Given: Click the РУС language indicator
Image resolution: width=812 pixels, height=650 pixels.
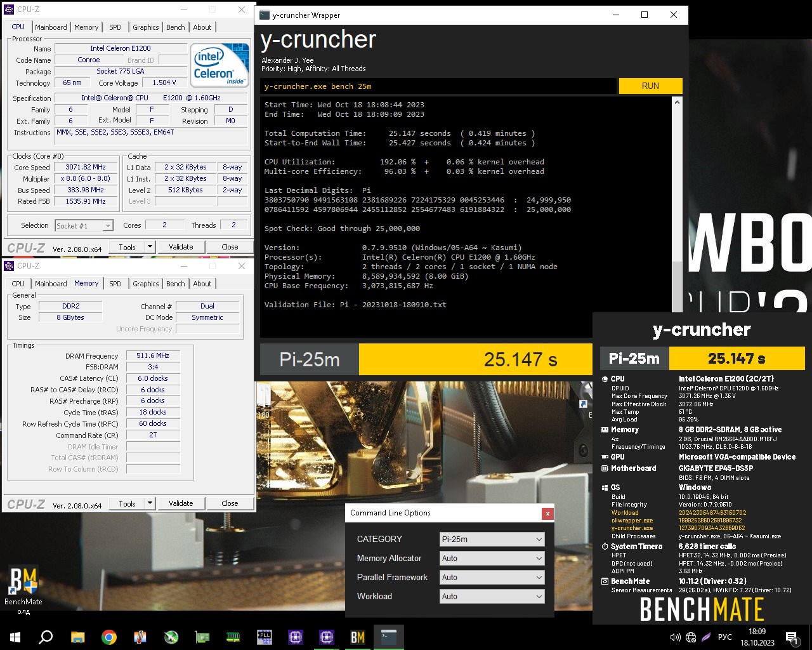Looking at the screenshot, I should [724, 637].
